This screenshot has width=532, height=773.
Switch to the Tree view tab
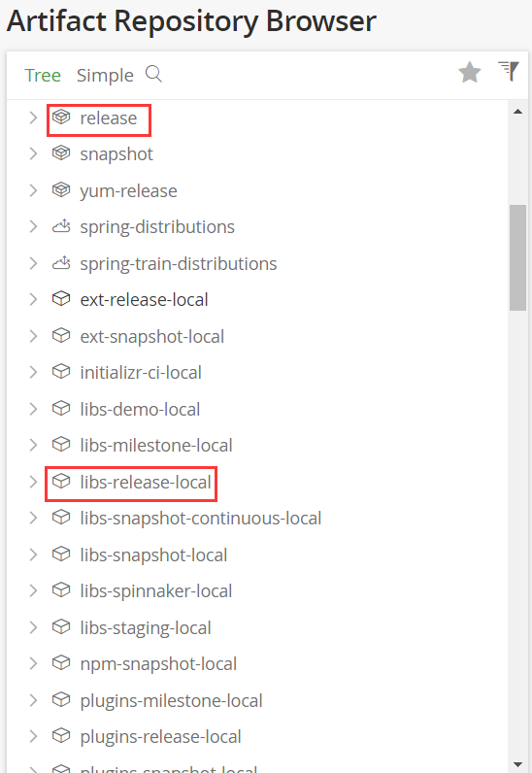(43, 76)
